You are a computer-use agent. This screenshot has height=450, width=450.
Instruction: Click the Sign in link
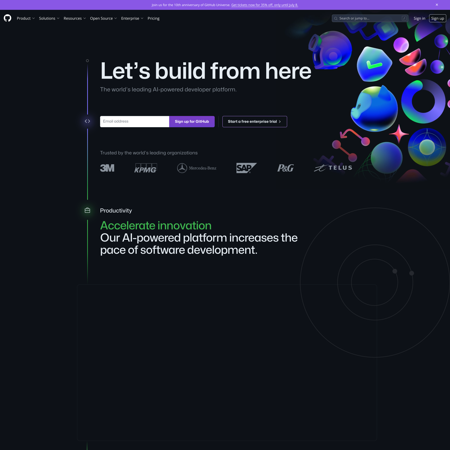tap(419, 18)
